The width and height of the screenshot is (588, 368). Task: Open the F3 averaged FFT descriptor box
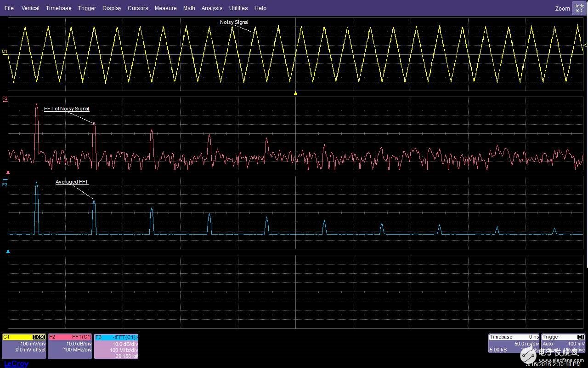point(116,346)
